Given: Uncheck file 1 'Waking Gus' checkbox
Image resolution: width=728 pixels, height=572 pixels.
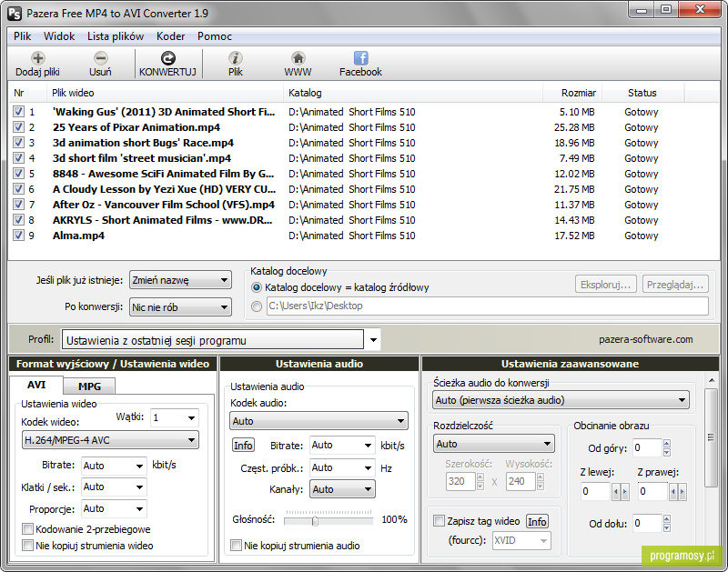Looking at the screenshot, I should (x=18, y=112).
